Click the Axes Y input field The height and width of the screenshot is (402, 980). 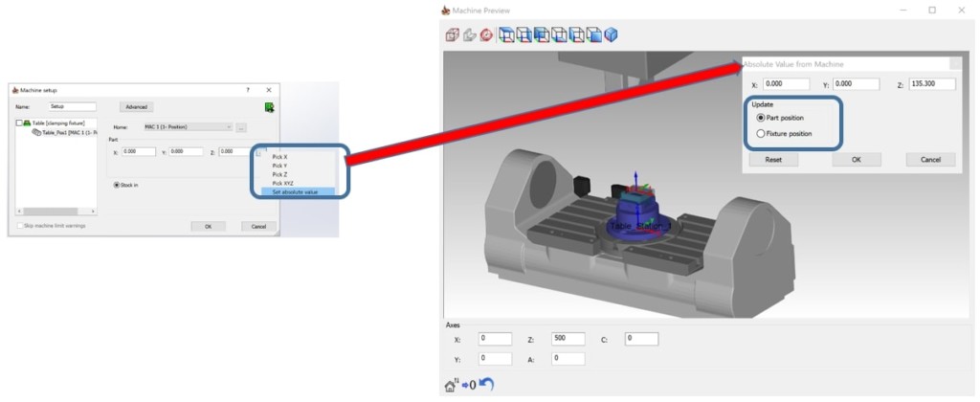[495, 359]
